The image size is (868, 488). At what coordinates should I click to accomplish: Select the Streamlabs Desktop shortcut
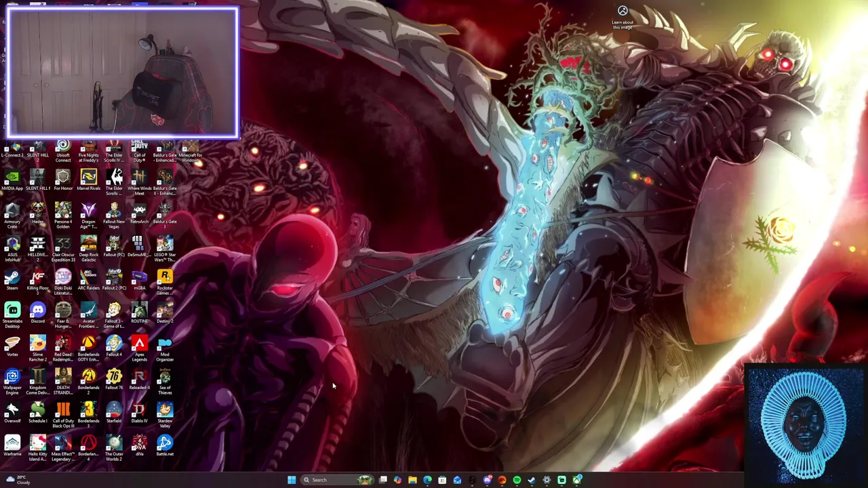pos(12,315)
